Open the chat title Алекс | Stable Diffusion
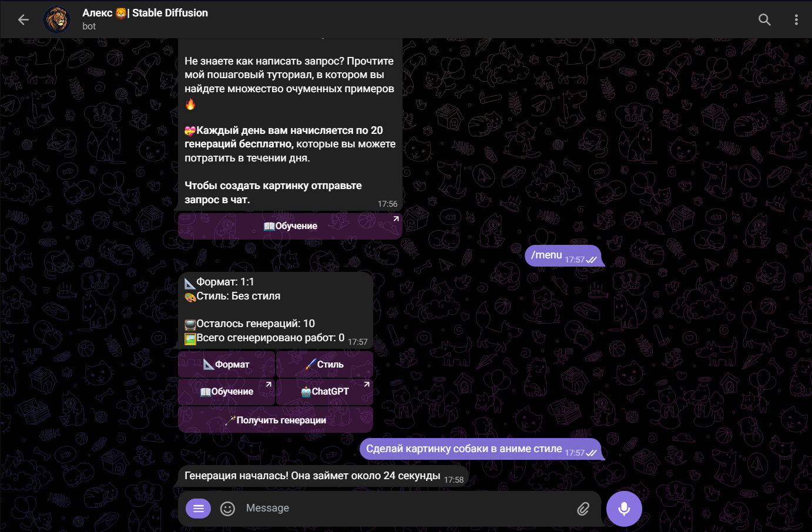 [x=145, y=13]
